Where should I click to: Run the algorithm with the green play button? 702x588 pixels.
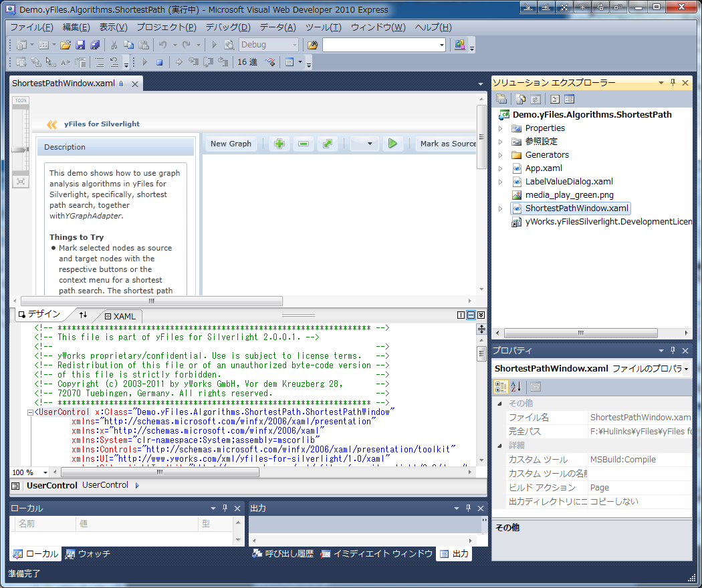(392, 144)
